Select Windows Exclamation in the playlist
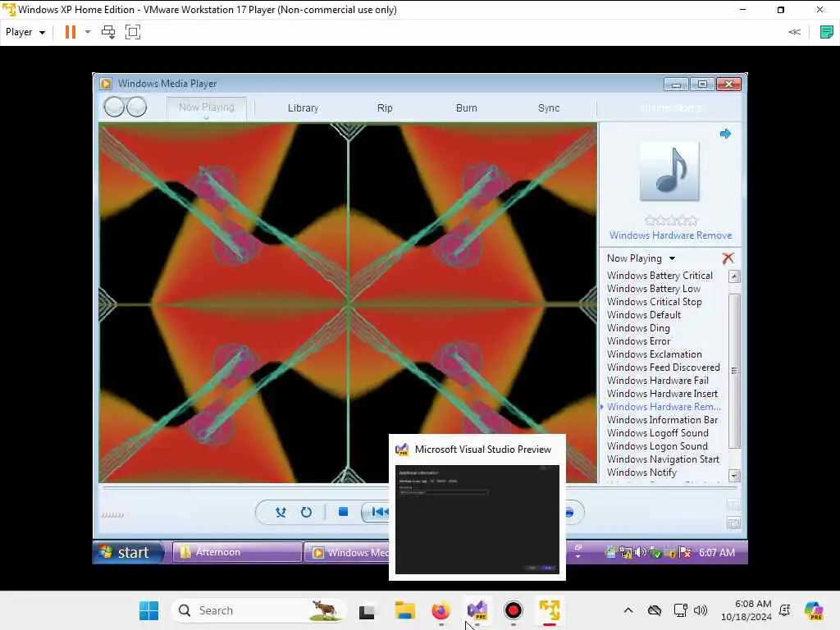The height and width of the screenshot is (630, 840). [x=654, y=354]
